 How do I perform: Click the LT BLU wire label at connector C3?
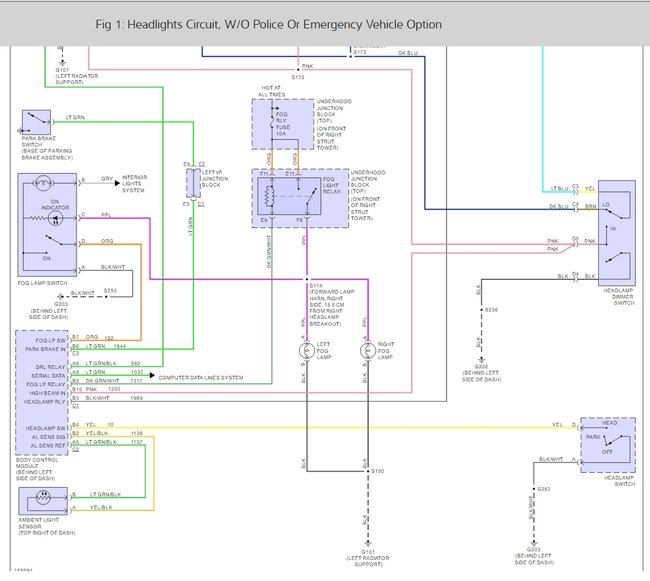[x=559, y=189]
